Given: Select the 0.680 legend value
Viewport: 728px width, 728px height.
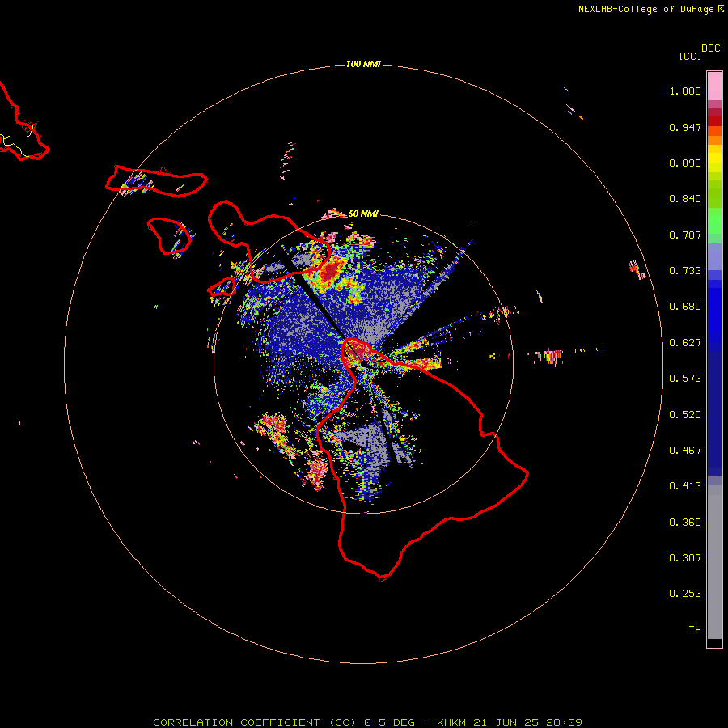Looking at the screenshot, I should pyautogui.click(x=685, y=307).
